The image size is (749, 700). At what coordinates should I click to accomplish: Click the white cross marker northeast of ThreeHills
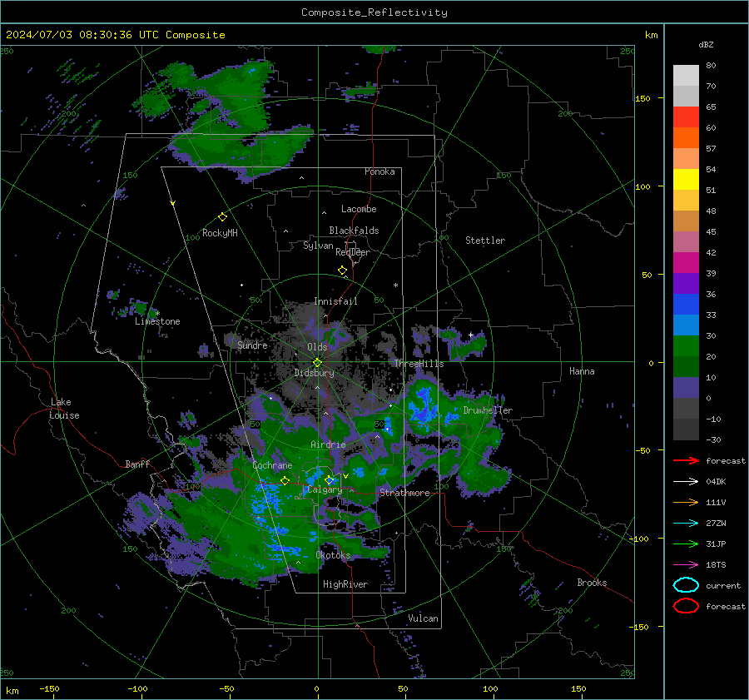coord(470,335)
